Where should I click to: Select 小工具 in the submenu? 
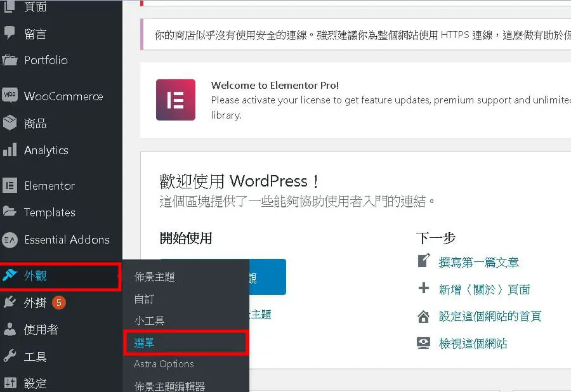[x=186, y=320]
